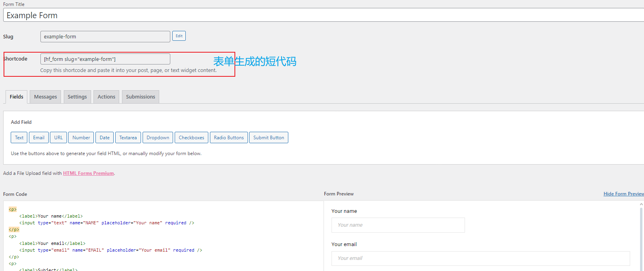The image size is (644, 271).
Task: Click the <label>Your name</label> code line
Action: (51, 216)
